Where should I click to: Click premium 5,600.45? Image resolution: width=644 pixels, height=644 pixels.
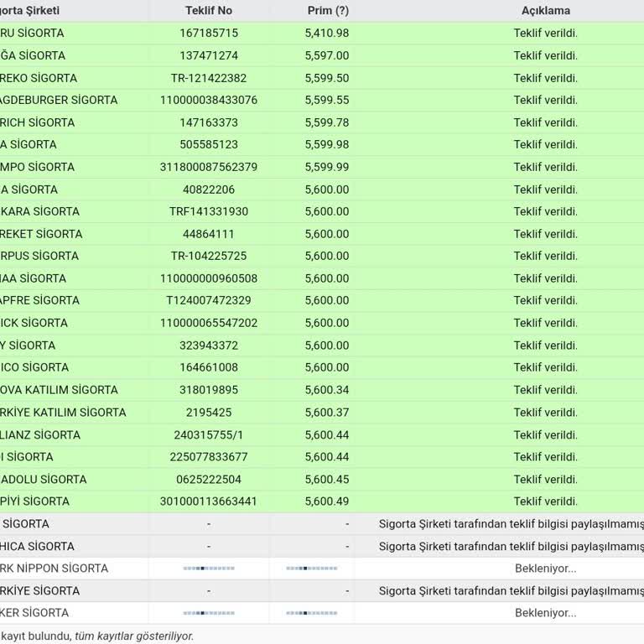tap(327, 480)
